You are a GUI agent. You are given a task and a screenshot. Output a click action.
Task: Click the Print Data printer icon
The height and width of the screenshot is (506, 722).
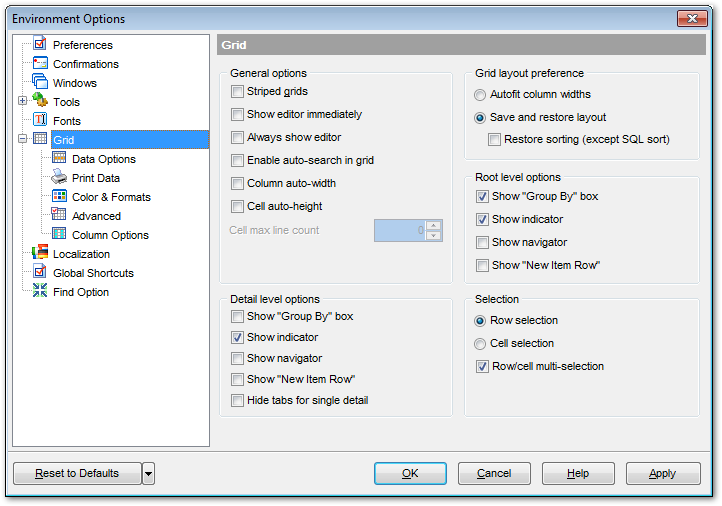[59, 177]
